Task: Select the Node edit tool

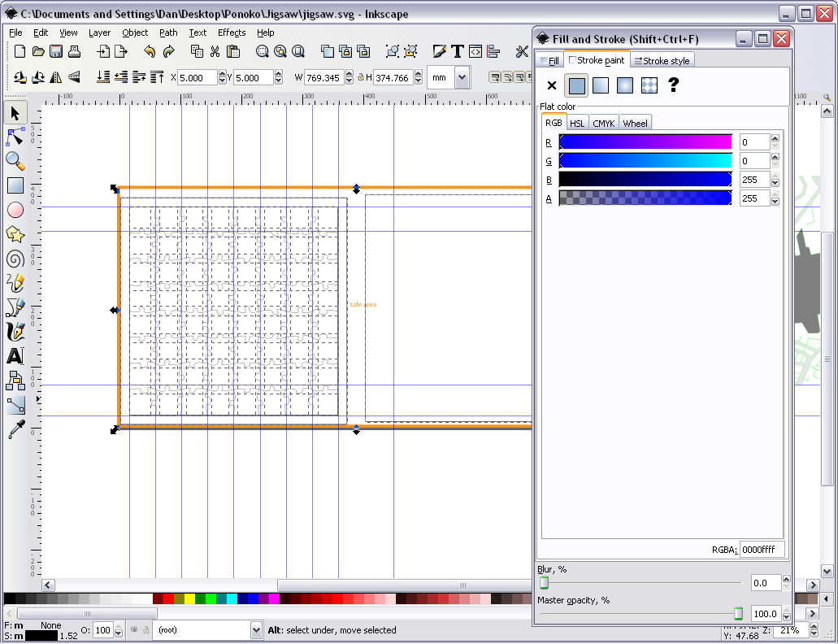Action: pos(15,137)
